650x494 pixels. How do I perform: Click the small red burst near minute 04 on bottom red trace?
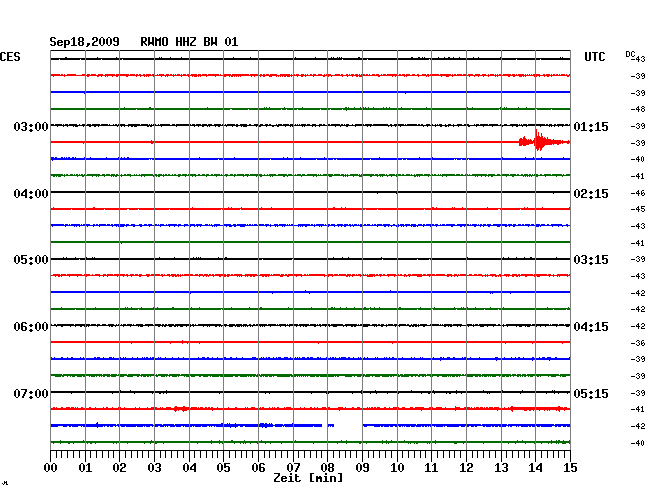pos(181,409)
